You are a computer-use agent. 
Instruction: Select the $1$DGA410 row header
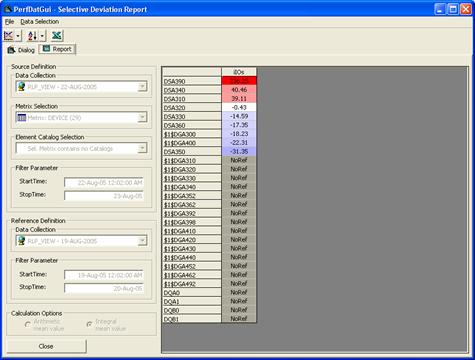[192, 231]
